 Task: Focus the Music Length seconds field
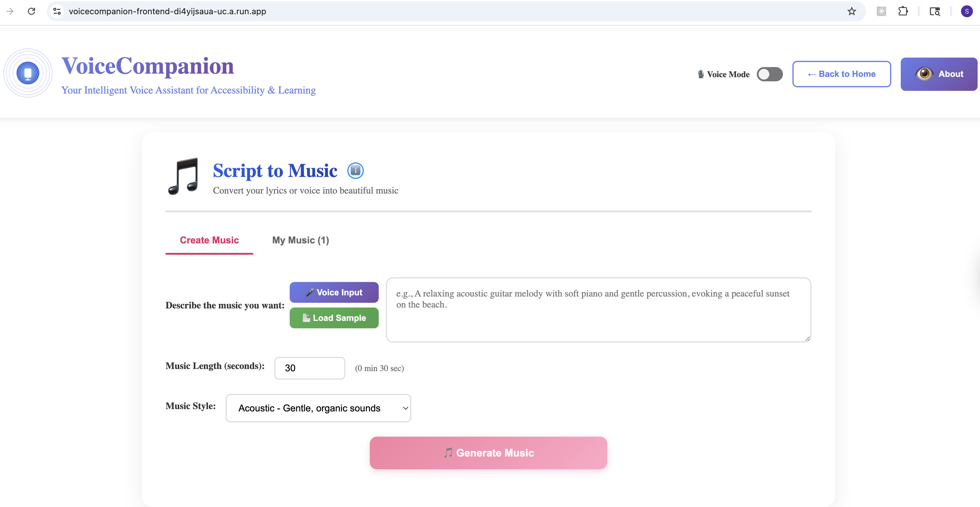[309, 368]
